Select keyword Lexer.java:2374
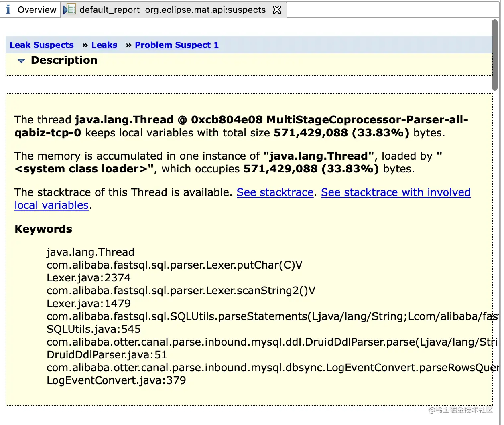The image size is (504, 425). (x=89, y=278)
